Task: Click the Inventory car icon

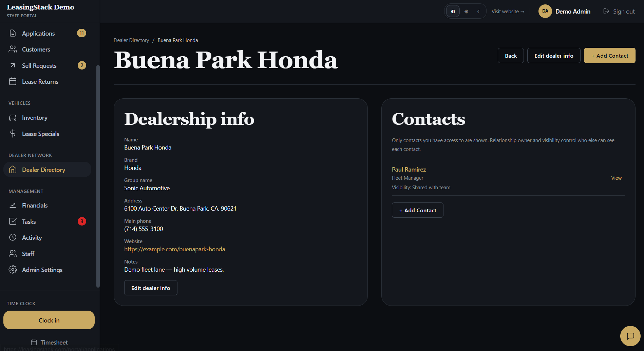Action: tap(13, 118)
